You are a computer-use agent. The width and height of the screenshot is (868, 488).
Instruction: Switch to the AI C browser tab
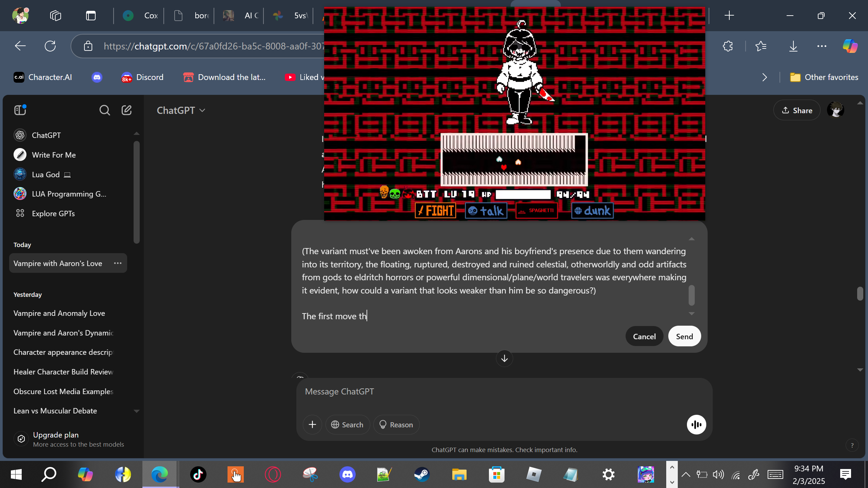[240, 16]
